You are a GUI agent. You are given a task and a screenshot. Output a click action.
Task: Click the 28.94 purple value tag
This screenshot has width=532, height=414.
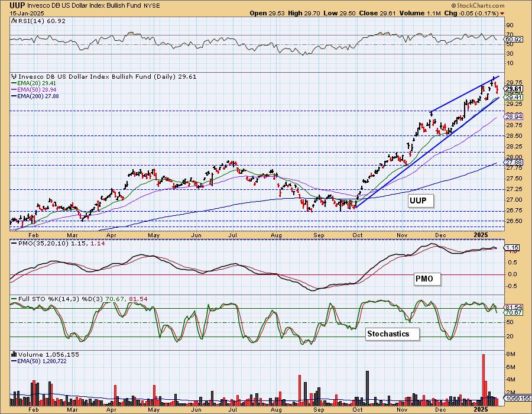click(514, 117)
